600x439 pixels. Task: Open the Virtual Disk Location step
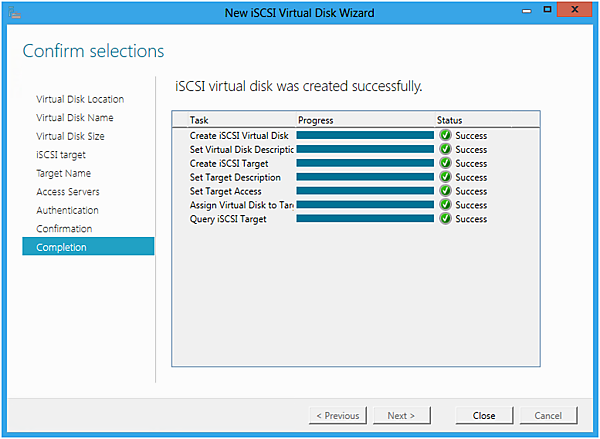(x=80, y=99)
